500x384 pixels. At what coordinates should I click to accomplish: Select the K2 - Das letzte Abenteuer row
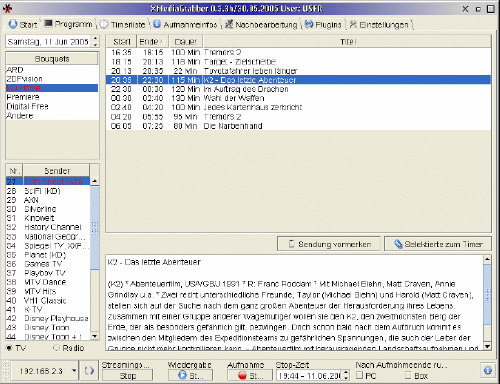[x=298, y=80]
